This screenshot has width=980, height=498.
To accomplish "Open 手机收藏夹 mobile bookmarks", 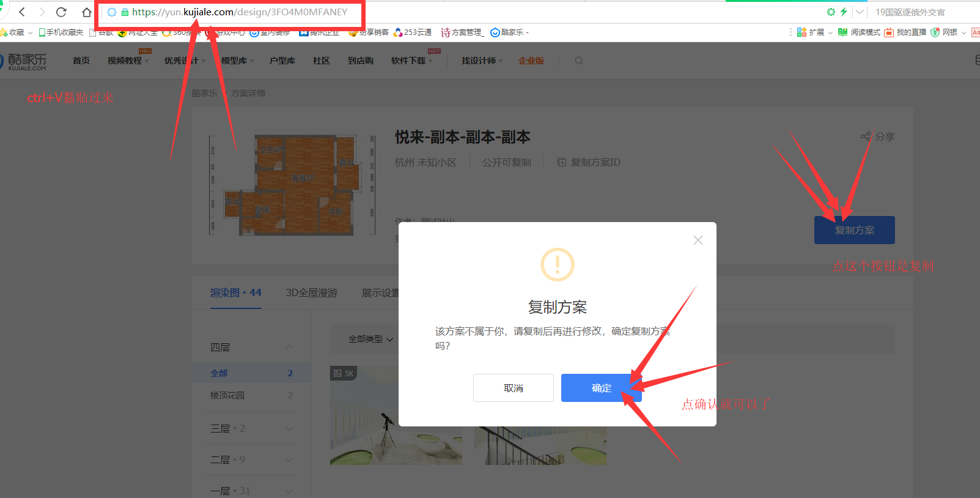I will pyautogui.click(x=61, y=32).
